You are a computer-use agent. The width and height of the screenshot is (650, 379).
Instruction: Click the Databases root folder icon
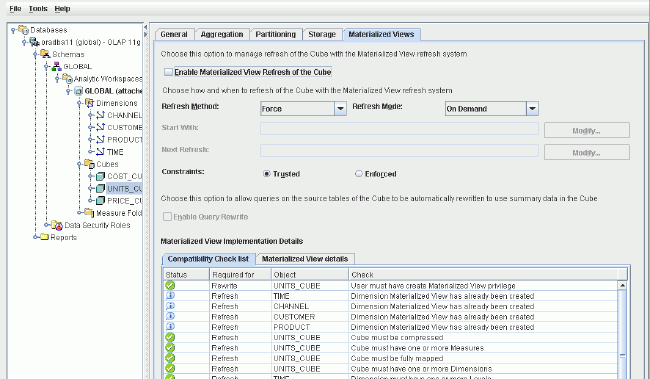click(24, 30)
